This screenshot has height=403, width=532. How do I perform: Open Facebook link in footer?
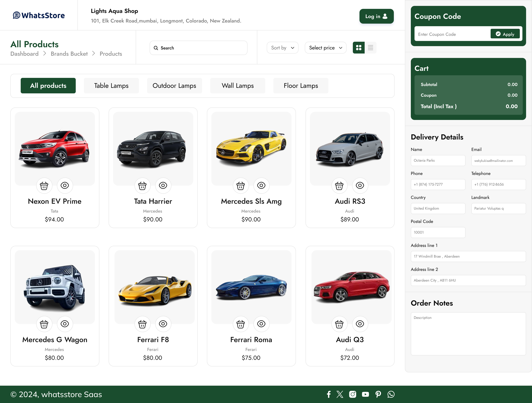[329, 394]
